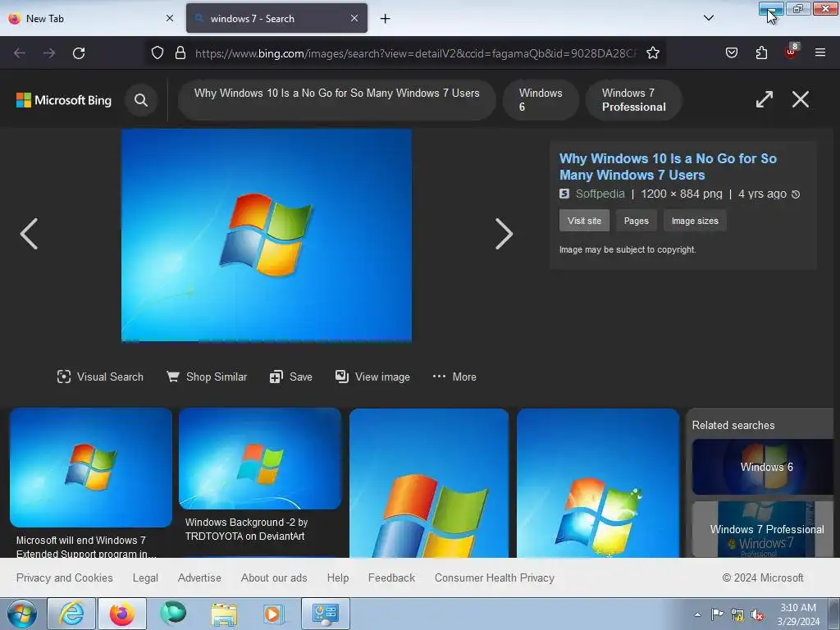Image resolution: width=840 pixels, height=630 pixels.
Task: Open the glowing Windows logo thumbnail with sparkles
Action: point(598,483)
